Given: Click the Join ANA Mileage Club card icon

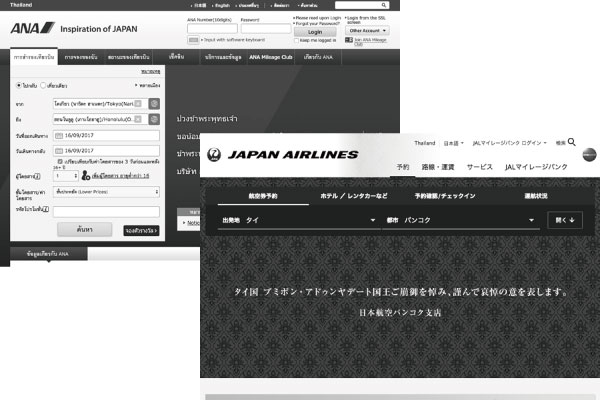Looking at the screenshot, I should (x=349, y=40).
